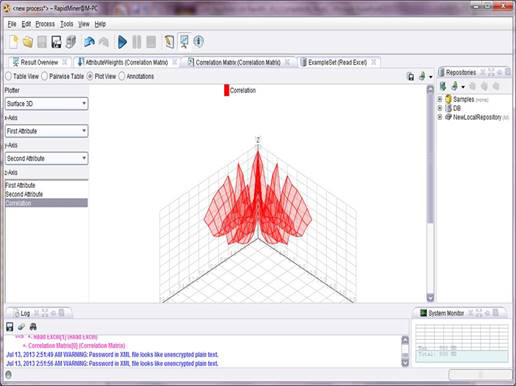Image resolution: width=516 pixels, height=386 pixels.
Task: Click the plot's vertical scrollbar down arrow
Action: pos(430,297)
